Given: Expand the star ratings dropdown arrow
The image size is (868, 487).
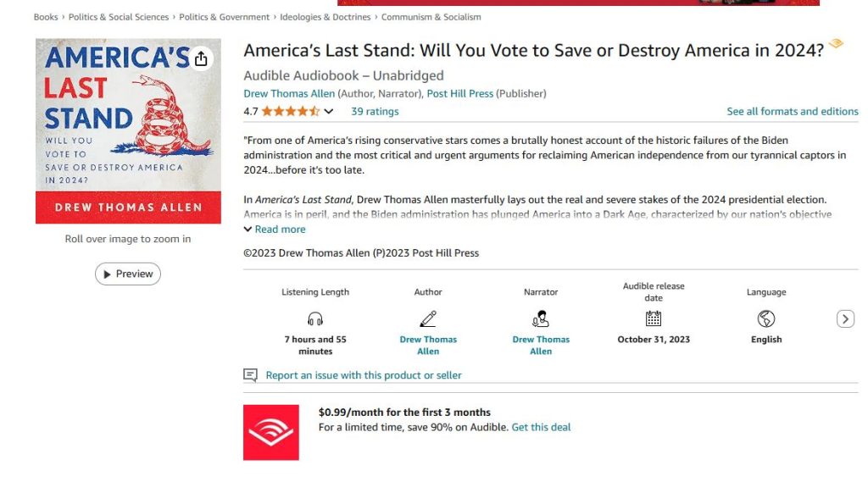Looking at the screenshot, I should click(329, 112).
